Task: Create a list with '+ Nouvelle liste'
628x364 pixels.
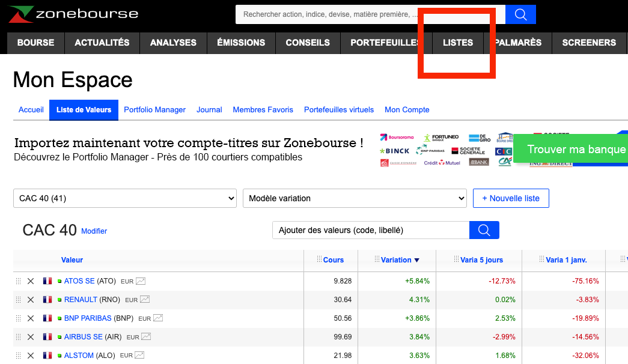Action: pyautogui.click(x=511, y=198)
